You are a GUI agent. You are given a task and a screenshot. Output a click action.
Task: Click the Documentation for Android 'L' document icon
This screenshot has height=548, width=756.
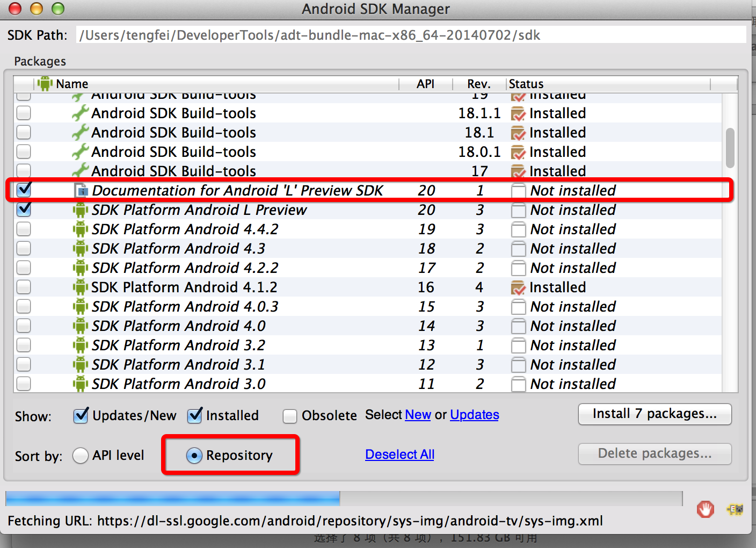click(81, 191)
